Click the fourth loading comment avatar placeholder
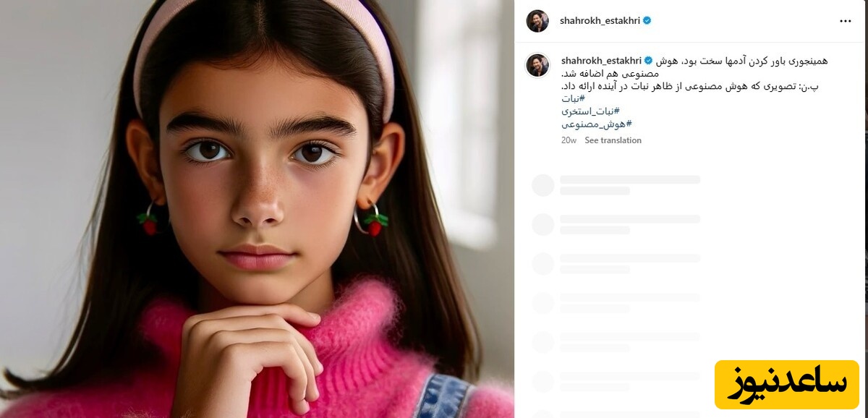Image resolution: width=868 pixels, height=418 pixels. click(x=542, y=302)
